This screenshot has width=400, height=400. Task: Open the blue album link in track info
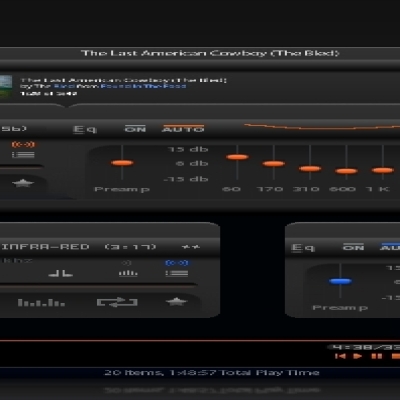[143, 86]
